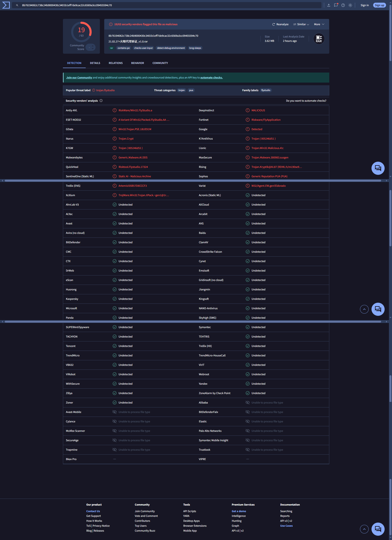Image resolution: width=392 pixels, height=540 pixels.
Task: Click the search magnifier icon
Action: 17,5
